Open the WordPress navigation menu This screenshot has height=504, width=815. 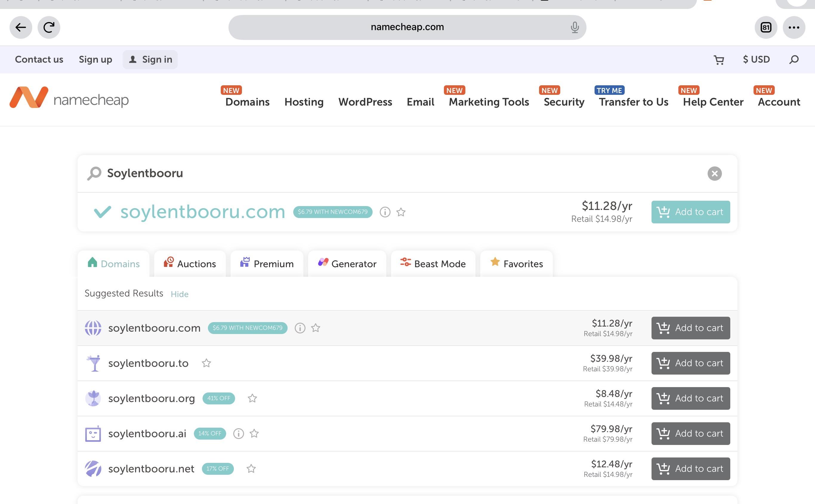365,102
